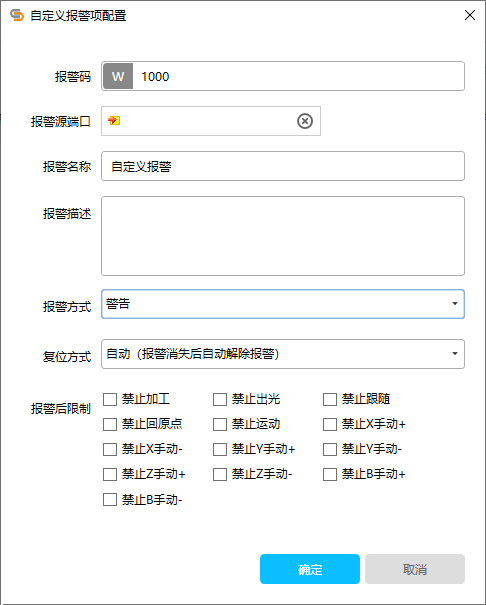Expand the 复位方式 dropdown list
Screen dimensions: 486x605
283,354
